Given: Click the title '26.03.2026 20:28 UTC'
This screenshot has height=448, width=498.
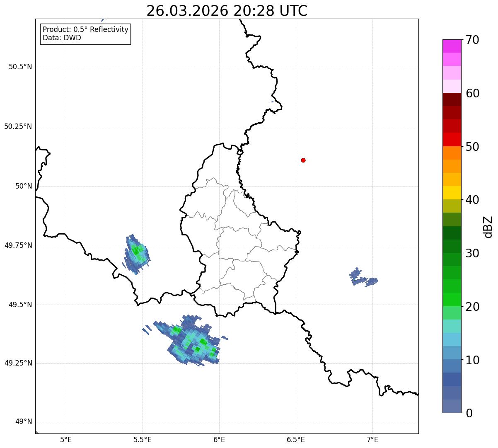Looking at the screenshot, I should coord(227,11).
